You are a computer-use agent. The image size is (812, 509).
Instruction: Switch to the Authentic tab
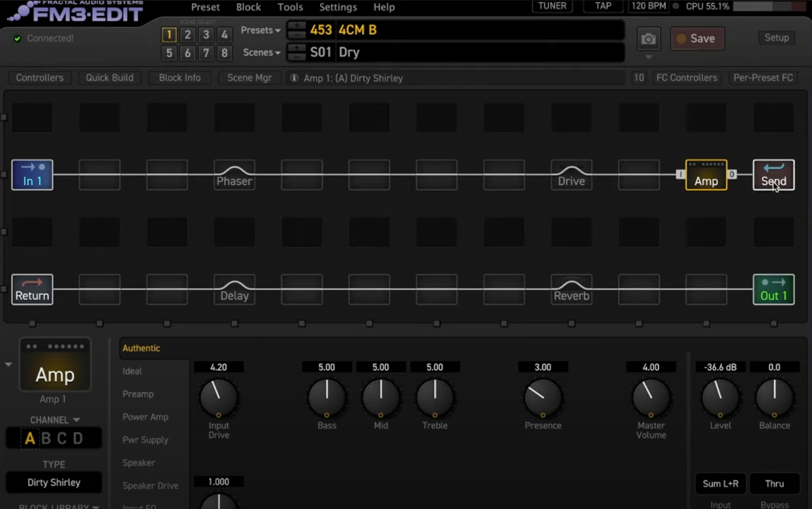141,348
